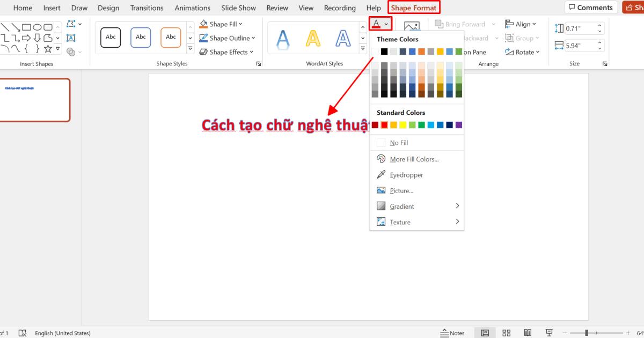
Task: Click the Rotate button in Arrange group
Action: click(x=522, y=52)
